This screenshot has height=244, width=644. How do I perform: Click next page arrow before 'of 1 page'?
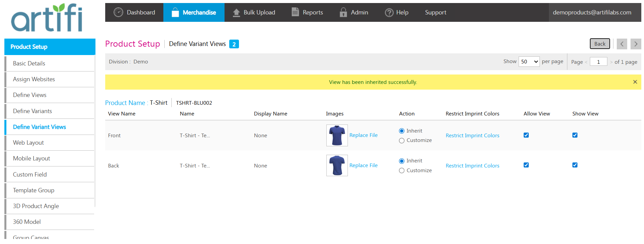click(x=611, y=62)
